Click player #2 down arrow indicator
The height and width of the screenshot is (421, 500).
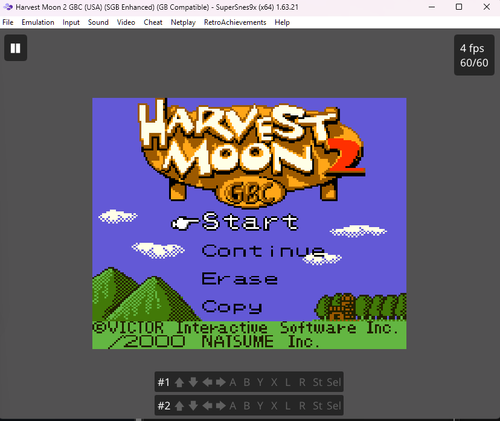click(193, 406)
